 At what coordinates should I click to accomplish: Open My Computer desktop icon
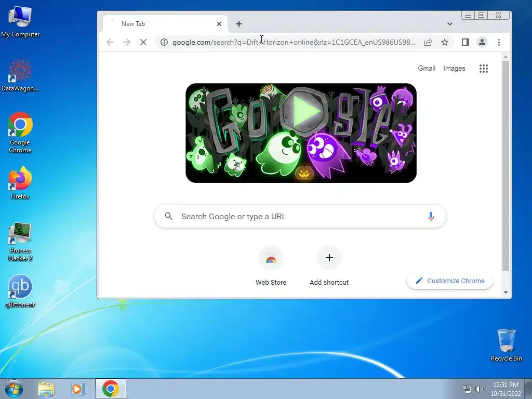[20, 22]
